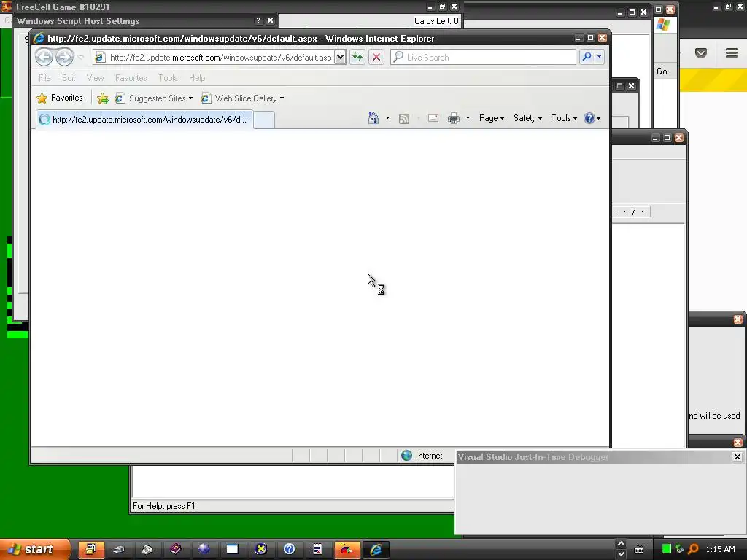
Task: Click the ? help button in Windows Script Host Settings
Action: (258, 20)
